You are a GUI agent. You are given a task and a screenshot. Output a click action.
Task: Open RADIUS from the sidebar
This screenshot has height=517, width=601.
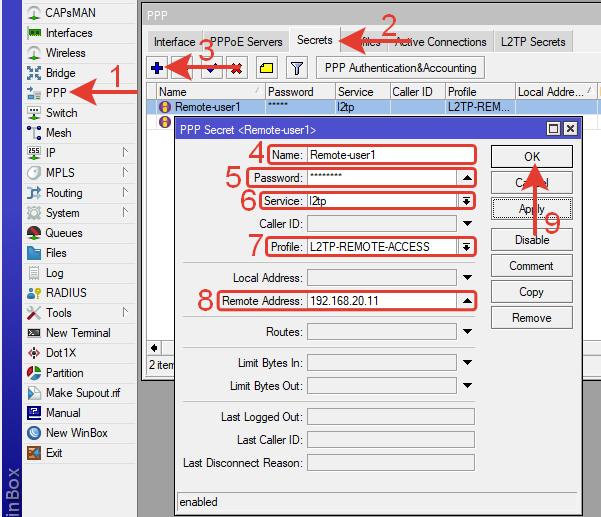click(65, 293)
